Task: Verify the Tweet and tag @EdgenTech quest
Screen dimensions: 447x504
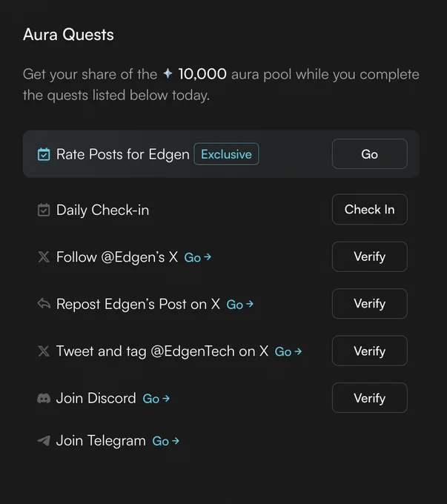Action: pos(369,351)
